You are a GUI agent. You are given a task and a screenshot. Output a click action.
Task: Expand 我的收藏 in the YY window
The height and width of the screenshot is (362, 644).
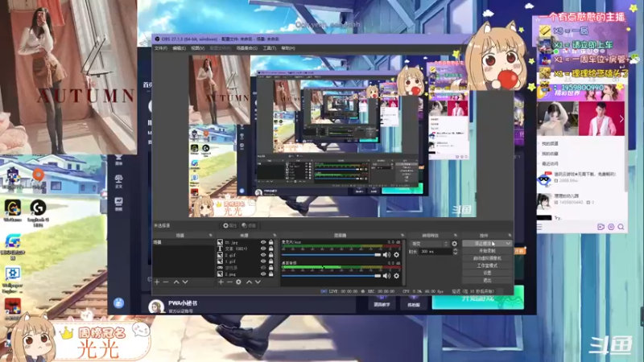point(549,154)
